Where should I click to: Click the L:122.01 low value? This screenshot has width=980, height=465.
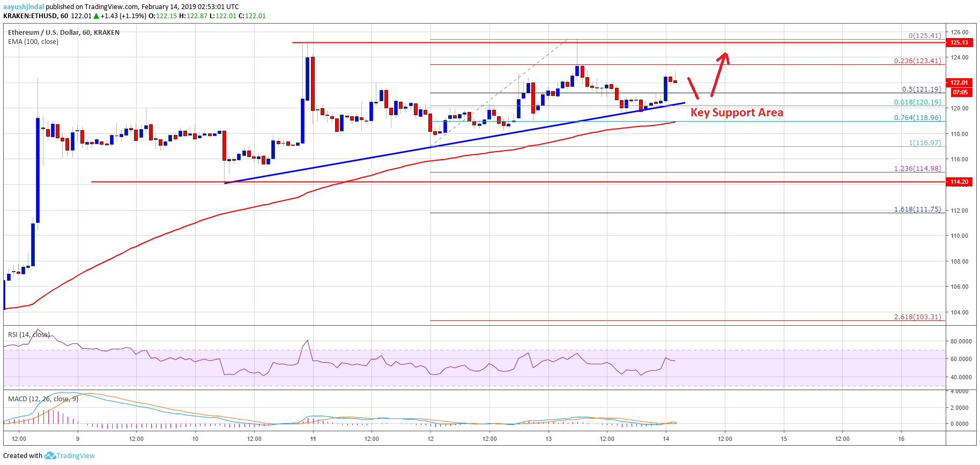coord(222,16)
